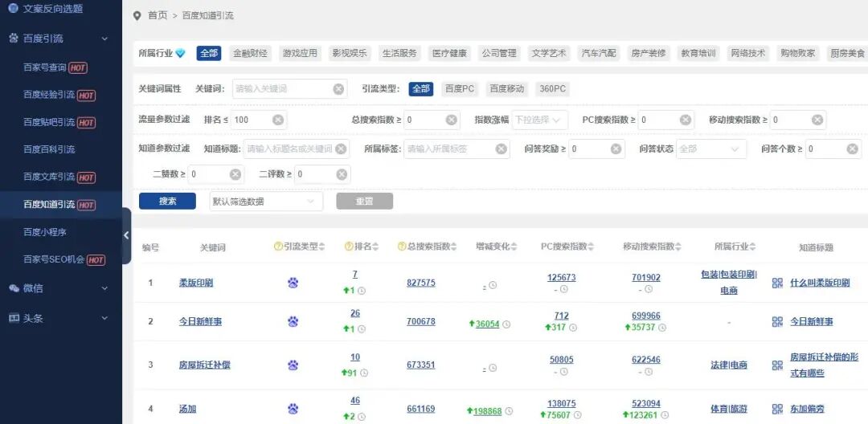868x424 pixels.
Task: Select 影视娱乐 industry filter
Action: point(350,53)
